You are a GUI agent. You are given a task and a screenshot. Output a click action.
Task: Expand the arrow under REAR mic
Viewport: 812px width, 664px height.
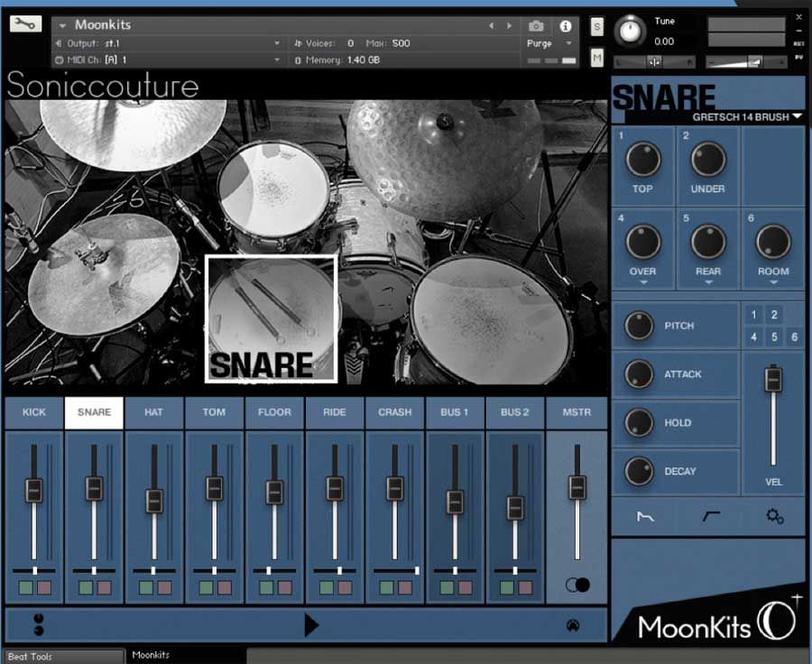(708, 282)
